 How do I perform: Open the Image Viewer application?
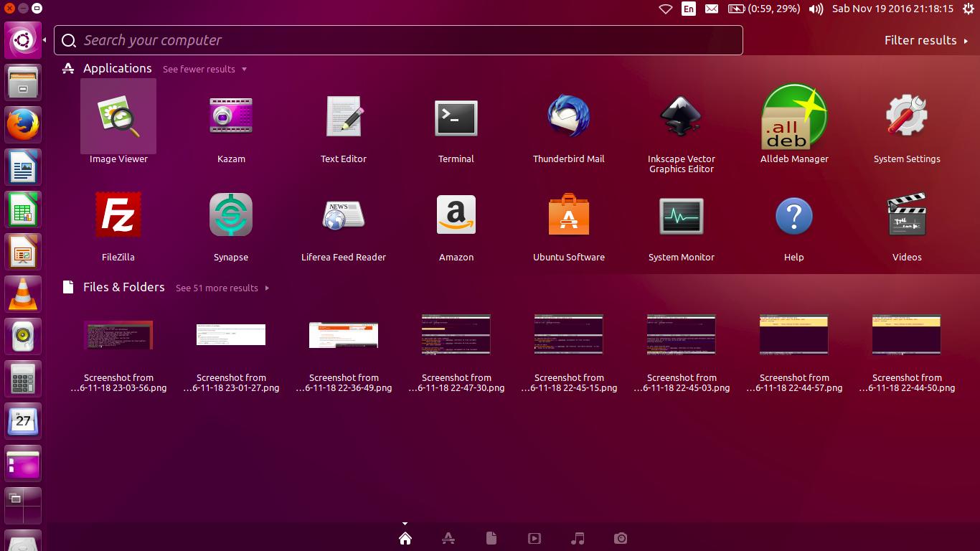click(x=118, y=116)
